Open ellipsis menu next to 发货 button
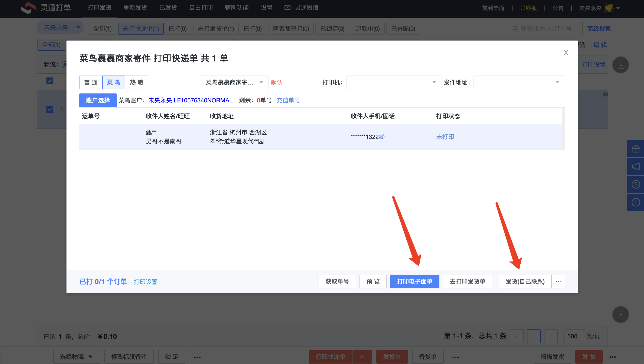 pyautogui.click(x=612, y=357)
